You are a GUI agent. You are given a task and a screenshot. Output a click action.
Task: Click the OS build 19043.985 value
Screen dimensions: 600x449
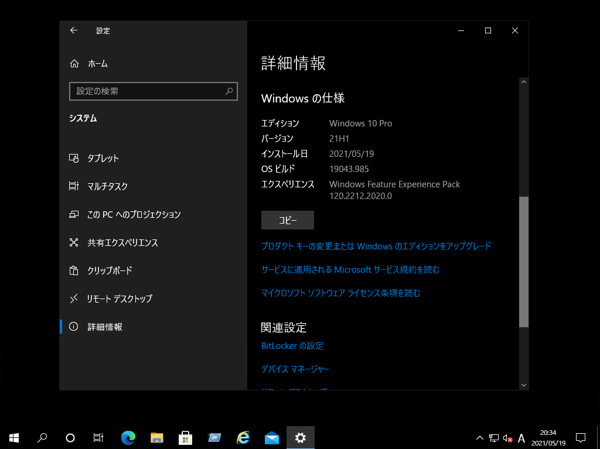pos(349,169)
